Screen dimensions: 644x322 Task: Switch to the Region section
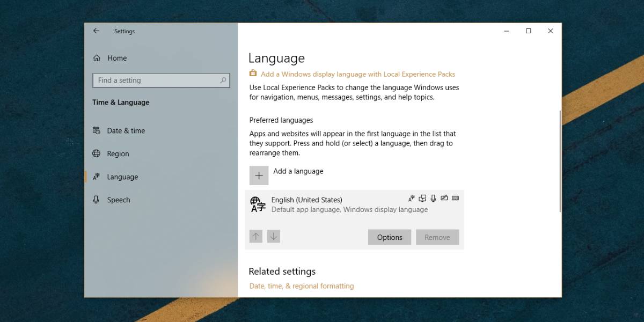click(x=111, y=153)
